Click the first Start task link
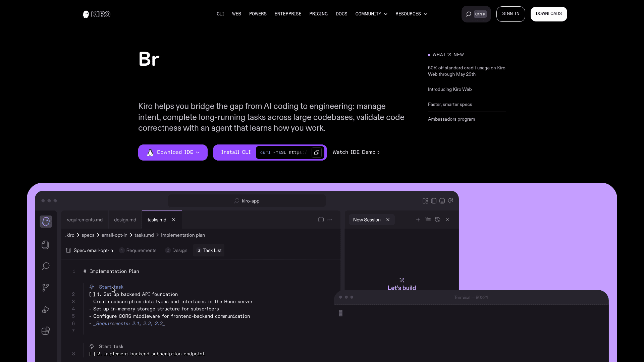 click(x=111, y=287)
